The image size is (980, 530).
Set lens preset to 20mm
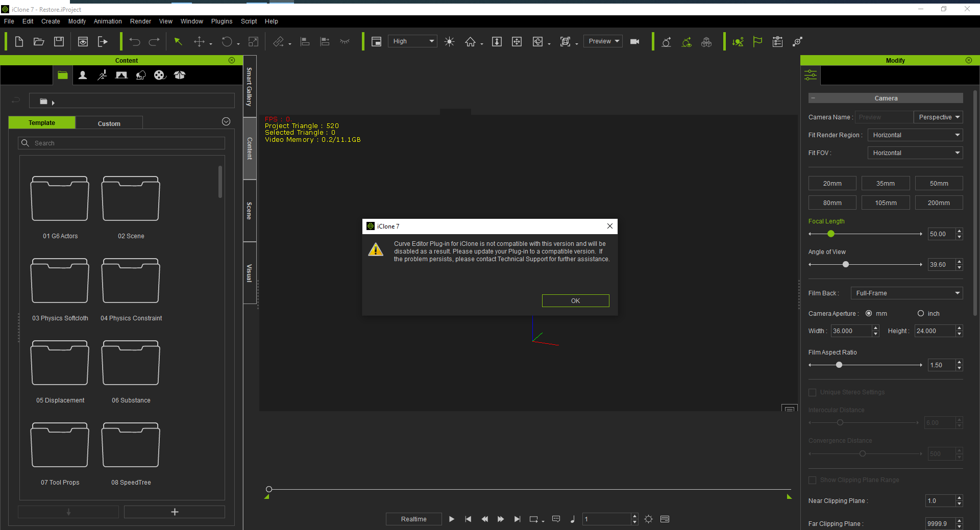(x=832, y=184)
